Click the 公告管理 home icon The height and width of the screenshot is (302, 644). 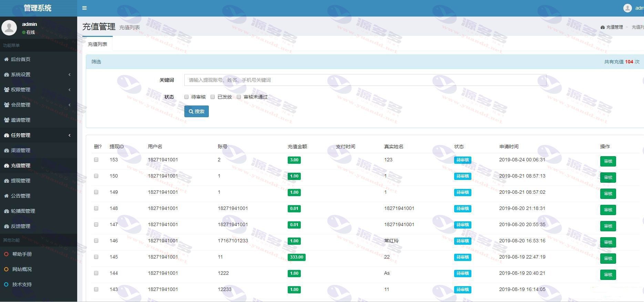click(x=6, y=196)
